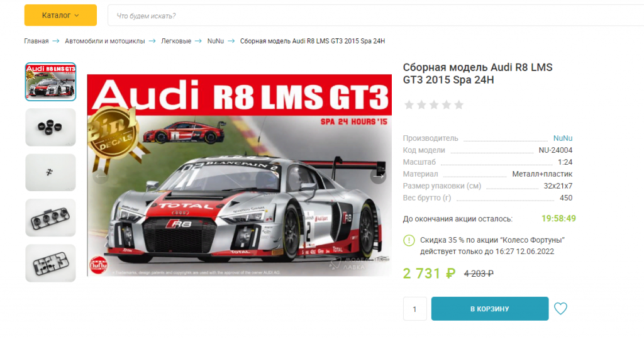The image size is (644, 339).
Task: Open NuNu manufacturer link in specifications
Action: point(563,138)
